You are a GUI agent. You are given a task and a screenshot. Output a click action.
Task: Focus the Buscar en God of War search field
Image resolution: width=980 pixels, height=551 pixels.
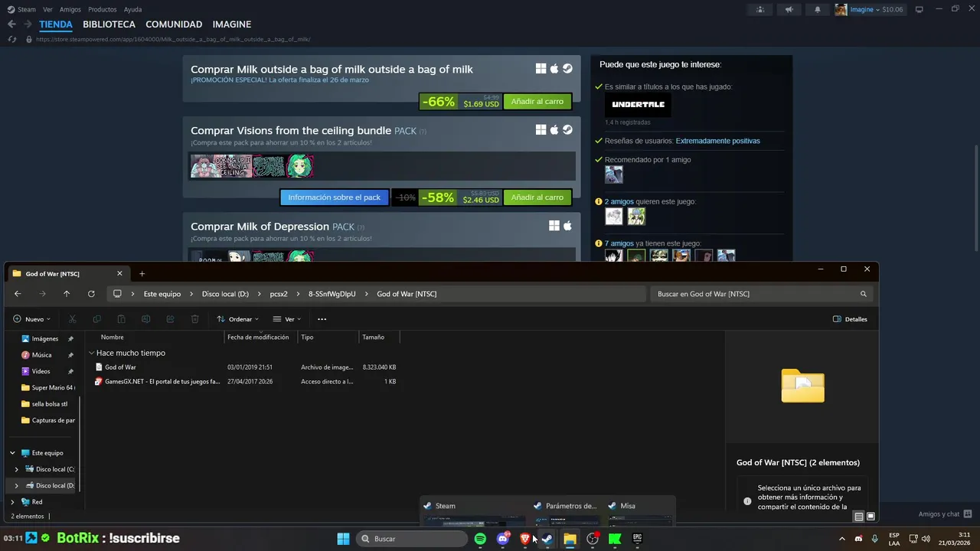(x=760, y=294)
